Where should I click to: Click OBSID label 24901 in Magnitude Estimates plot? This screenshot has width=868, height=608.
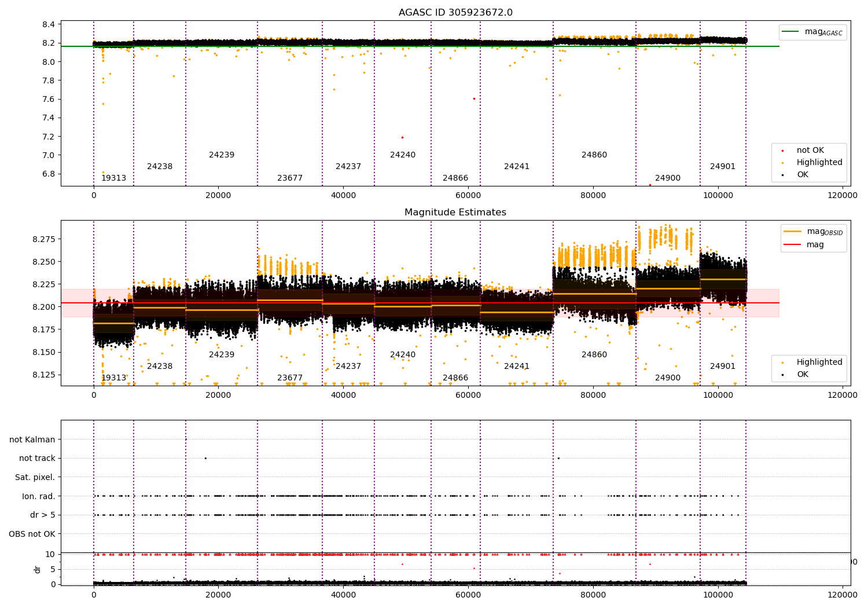click(723, 367)
